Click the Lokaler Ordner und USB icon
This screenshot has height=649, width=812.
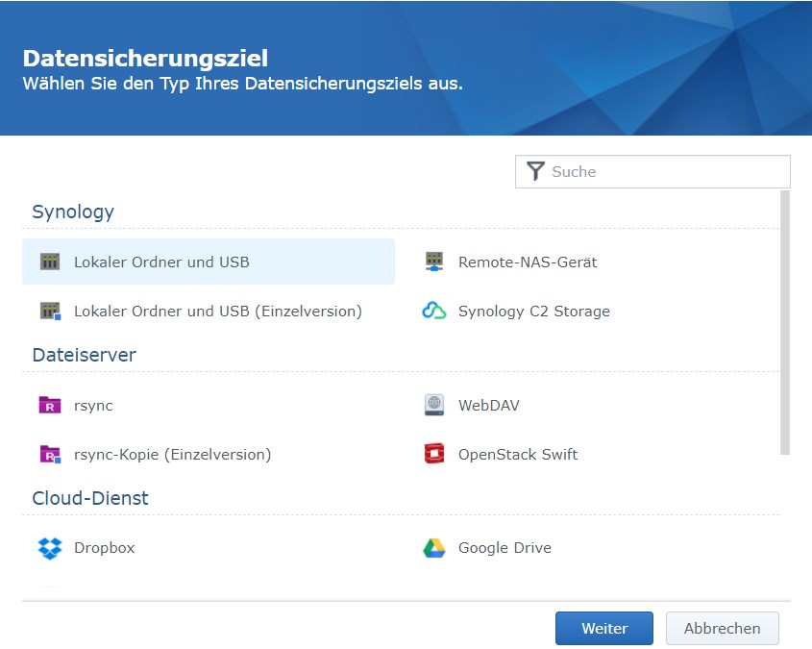point(50,262)
